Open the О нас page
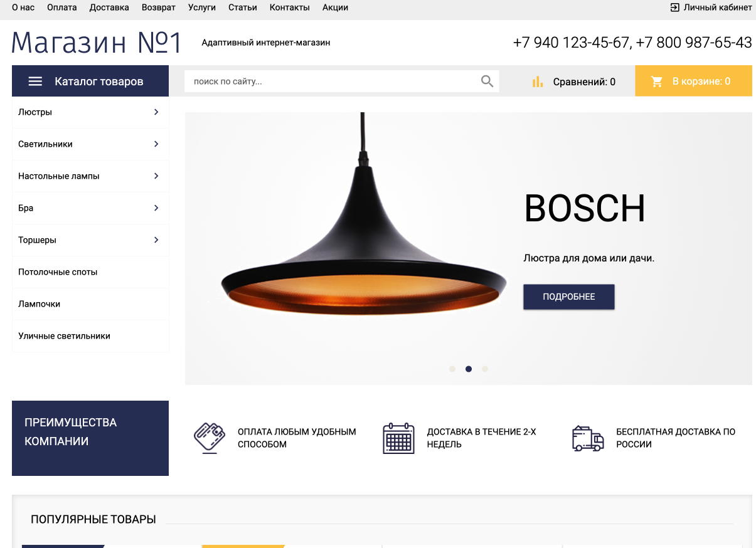The height and width of the screenshot is (548, 756). pyautogui.click(x=23, y=8)
